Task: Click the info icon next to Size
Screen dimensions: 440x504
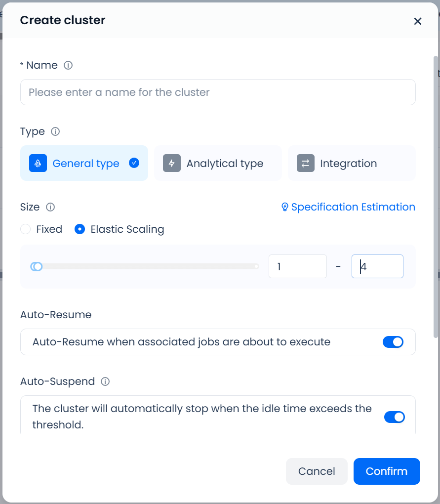Action: click(x=50, y=207)
